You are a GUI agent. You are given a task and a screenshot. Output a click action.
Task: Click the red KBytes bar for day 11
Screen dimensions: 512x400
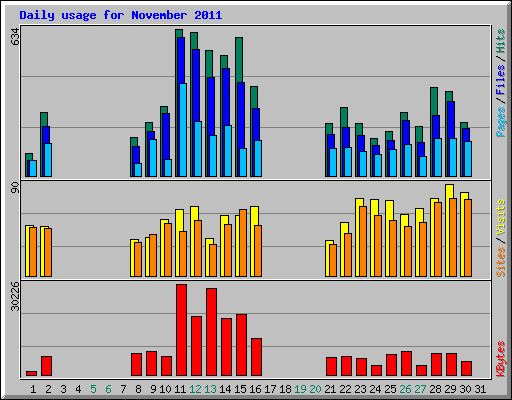[181, 330]
